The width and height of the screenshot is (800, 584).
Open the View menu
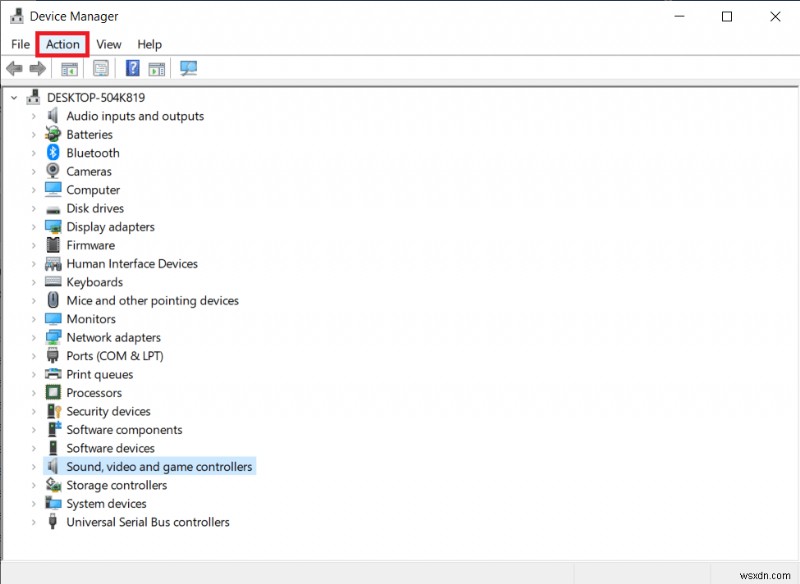pyautogui.click(x=108, y=44)
